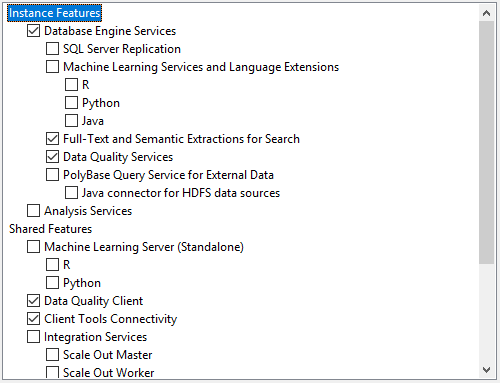
Task: Click the scrollbar down arrow
Action: pyautogui.click(x=486, y=370)
